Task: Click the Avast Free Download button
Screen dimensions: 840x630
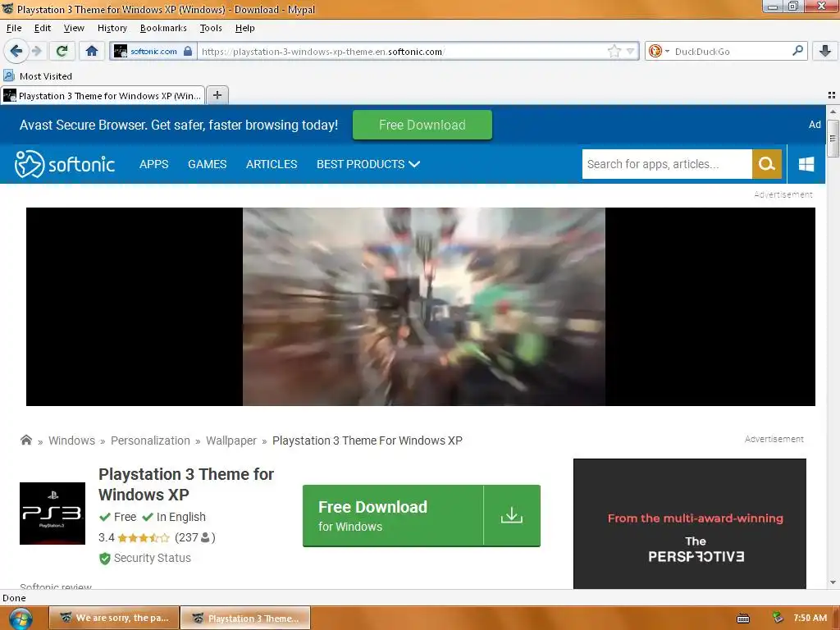Action: coord(422,125)
